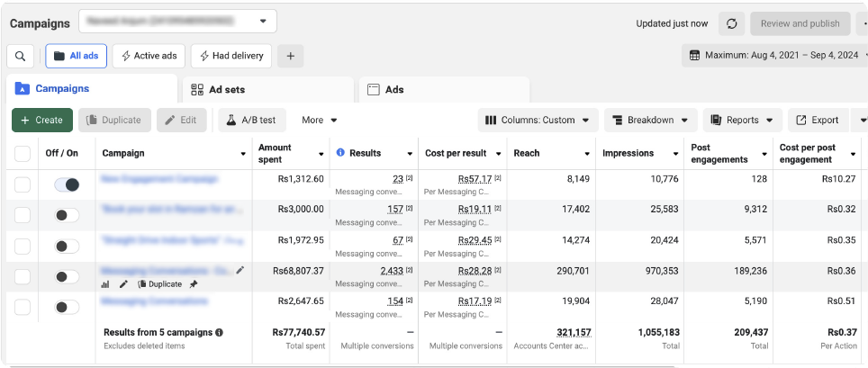Switch to the Ads tab
Image resolution: width=868 pixels, height=368 pixels.
pyautogui.click(x=444, y=90)
